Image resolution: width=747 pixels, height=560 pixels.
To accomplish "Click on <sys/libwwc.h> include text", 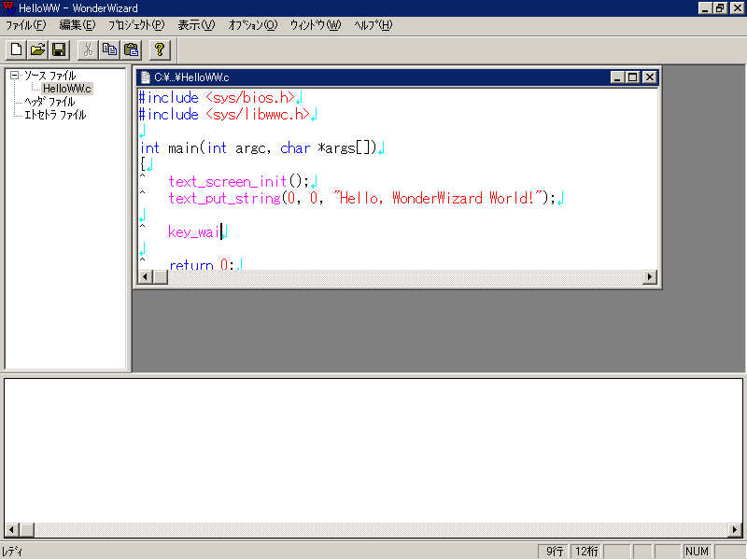I will (x=259, y=114).
